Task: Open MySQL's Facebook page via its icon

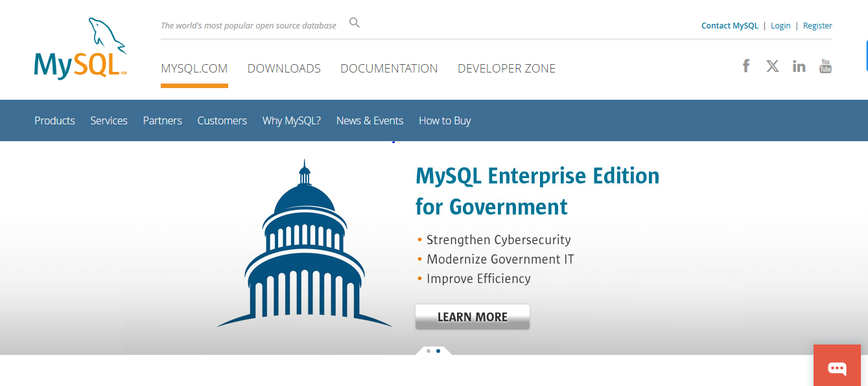Action: 745,65
